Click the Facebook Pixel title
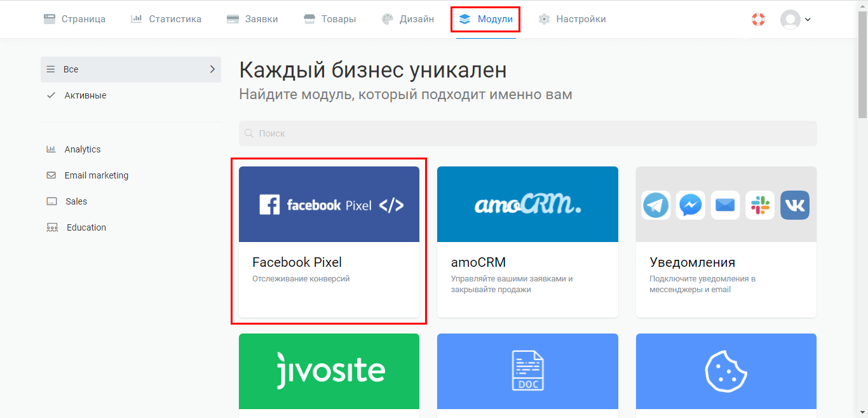The image size is (868, 418). (297, 262)
